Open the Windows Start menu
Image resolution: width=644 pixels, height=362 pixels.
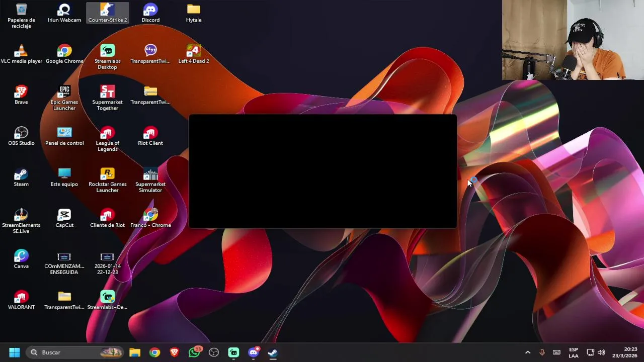pos(15,352)
